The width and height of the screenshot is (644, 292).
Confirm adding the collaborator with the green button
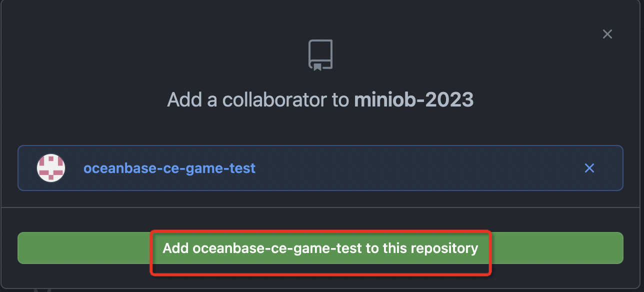click(x=320, y=248)
